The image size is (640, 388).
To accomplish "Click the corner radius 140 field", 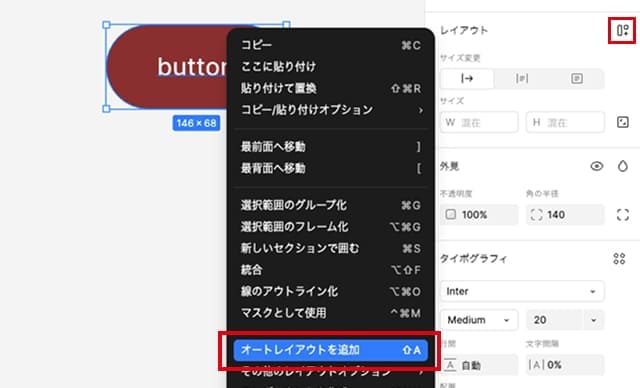I will pyautogui.click(x=565, y=215).
